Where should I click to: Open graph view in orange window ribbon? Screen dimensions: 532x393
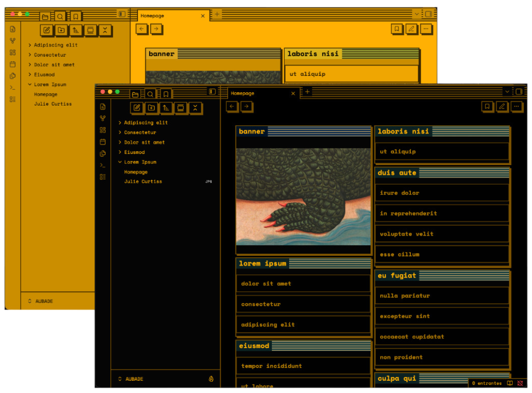click(x=12, y=41)
